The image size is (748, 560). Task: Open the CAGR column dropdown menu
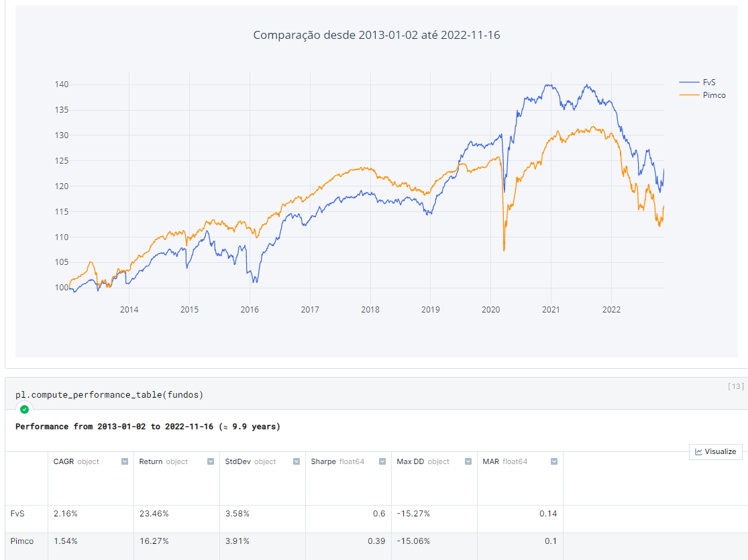tap(125, 461)
